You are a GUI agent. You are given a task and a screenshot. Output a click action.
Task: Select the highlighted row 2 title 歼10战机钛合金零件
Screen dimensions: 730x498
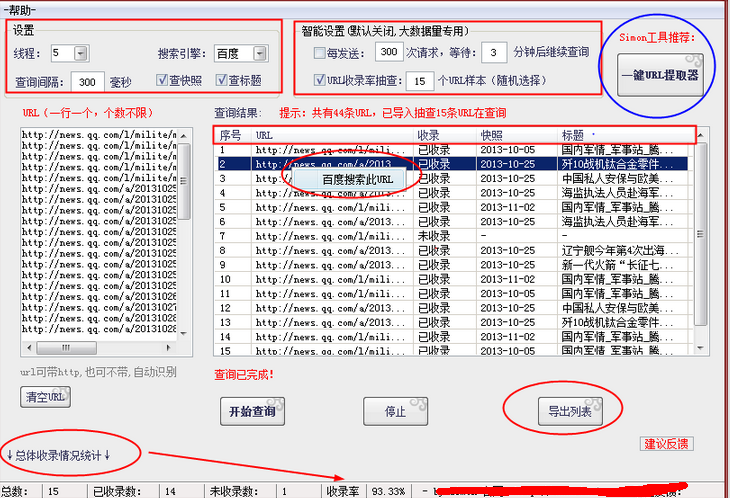tap(617, 164)
